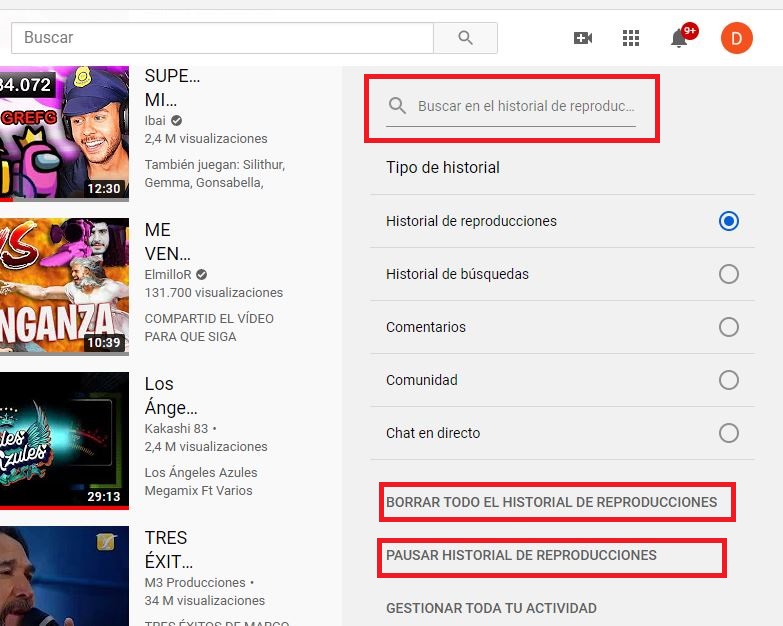Click BORRAR TODO EL HISTORIAL DE REPRODUCCIONES
The image size is (783, 626).
point(551,502)
